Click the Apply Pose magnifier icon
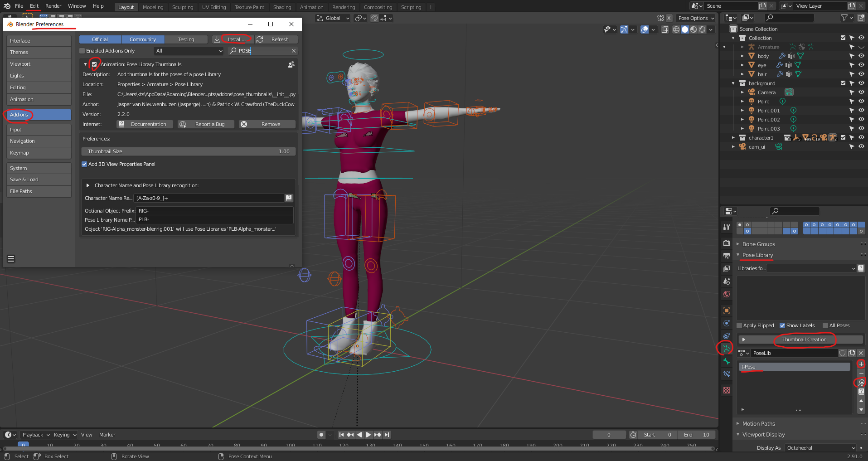 (861, 383)
